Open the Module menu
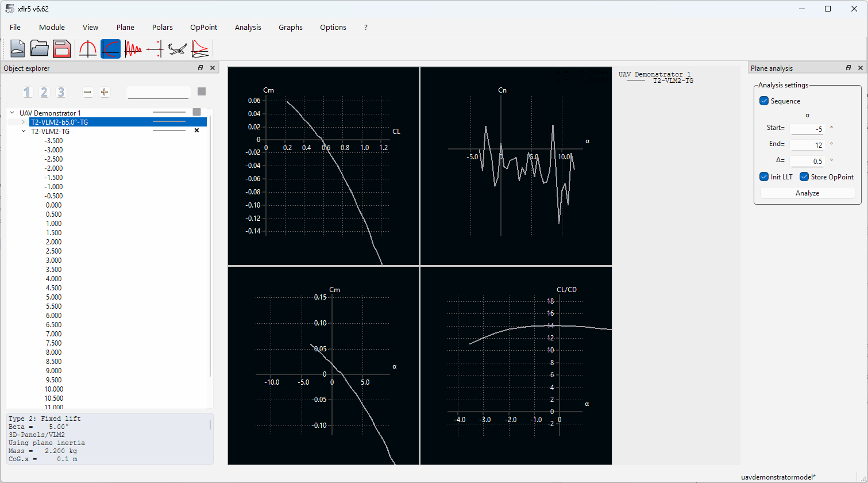 coord(52,27)
